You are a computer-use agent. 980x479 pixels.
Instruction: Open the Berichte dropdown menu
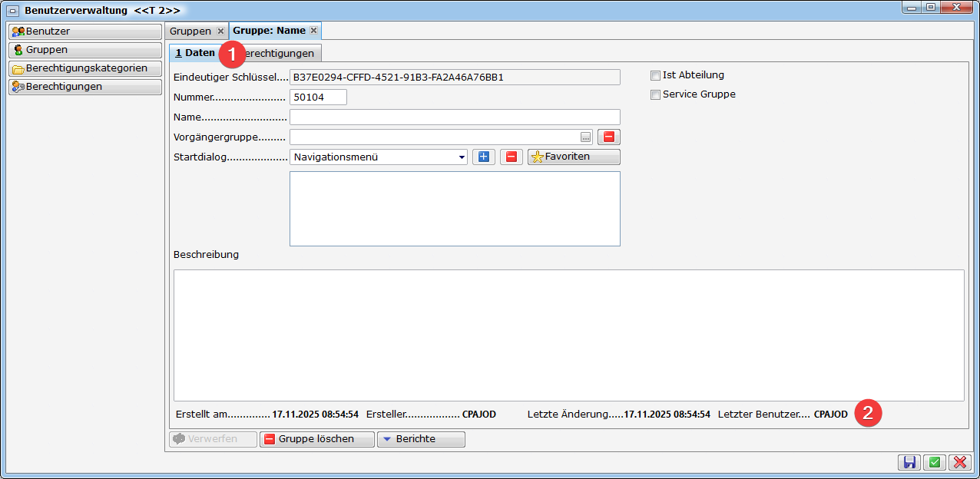[420, 439]
